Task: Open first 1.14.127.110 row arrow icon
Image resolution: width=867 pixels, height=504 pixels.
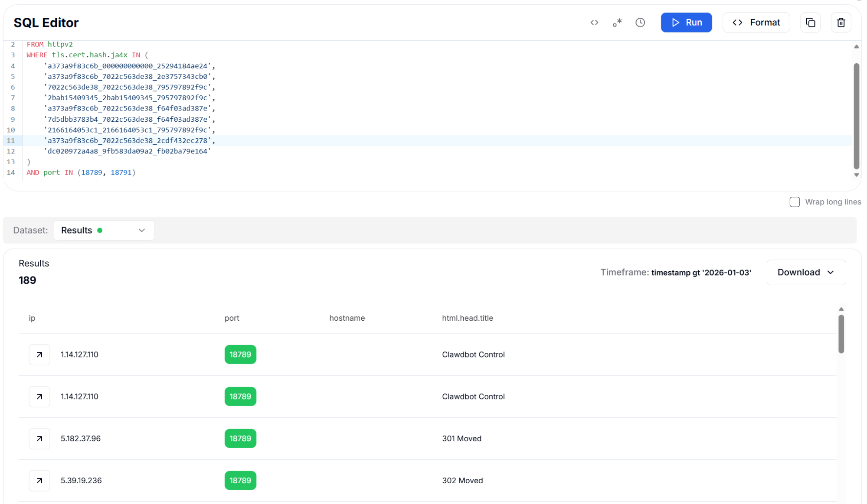Action: [39, 354]
